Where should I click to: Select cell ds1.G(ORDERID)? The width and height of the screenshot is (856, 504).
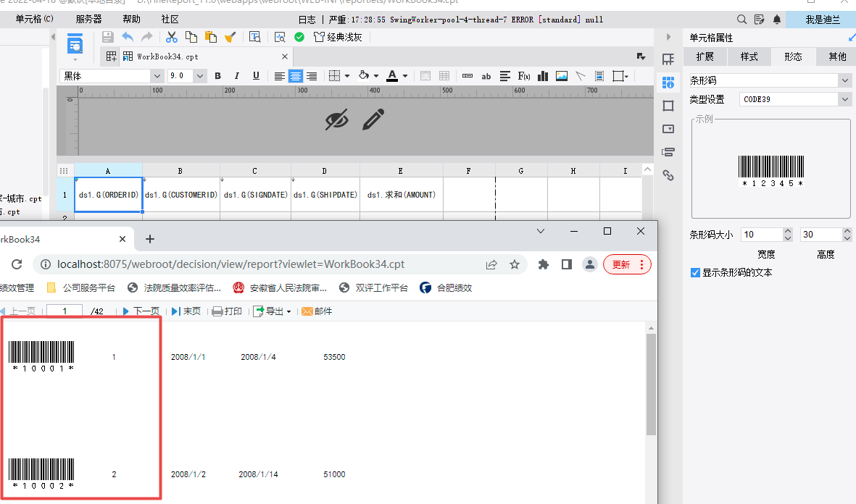[109, 195]
